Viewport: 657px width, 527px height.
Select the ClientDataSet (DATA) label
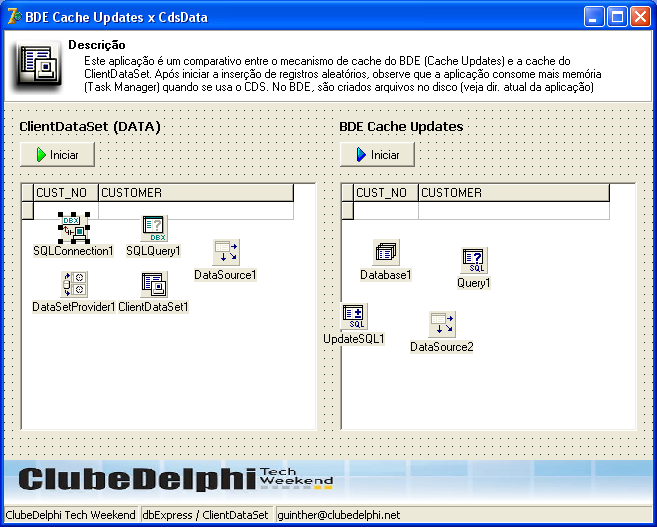(90, 127)
